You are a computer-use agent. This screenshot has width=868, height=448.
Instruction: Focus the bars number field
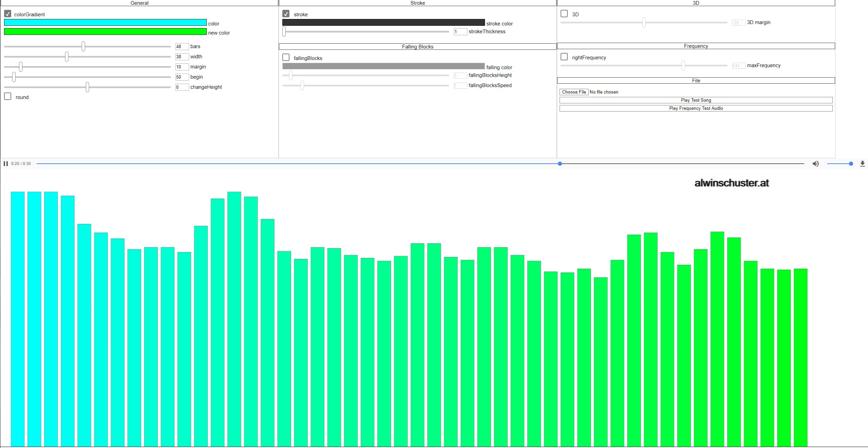182,46
